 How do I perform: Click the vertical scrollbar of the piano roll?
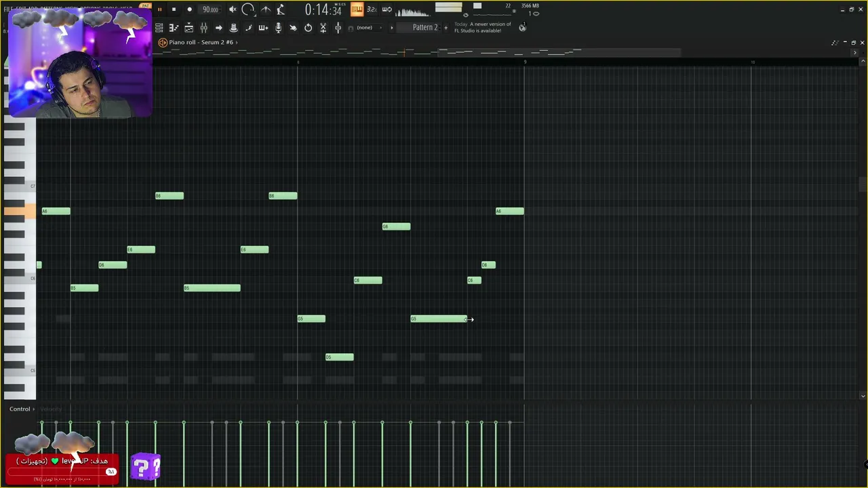pos(863,184)
